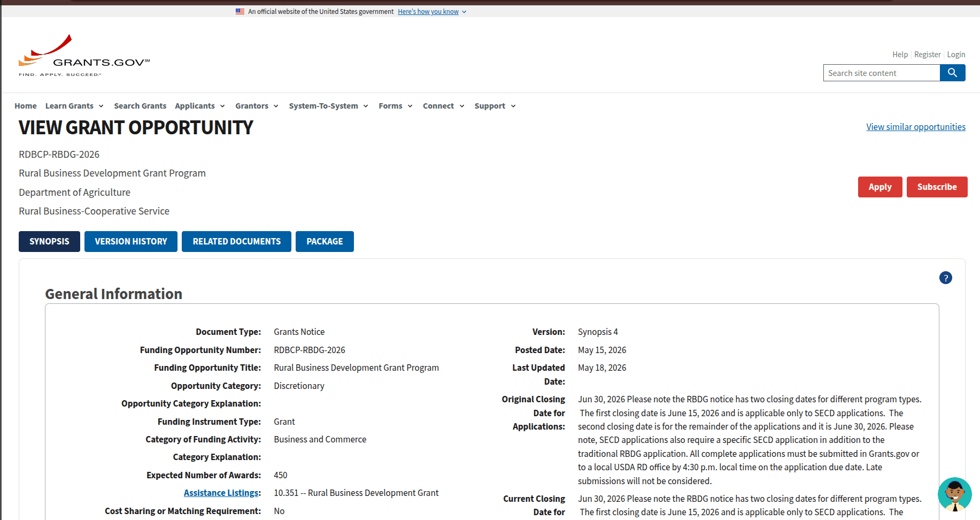Click the 'Discretionary' category value
The image size is (980, 520).
(299, 386)
